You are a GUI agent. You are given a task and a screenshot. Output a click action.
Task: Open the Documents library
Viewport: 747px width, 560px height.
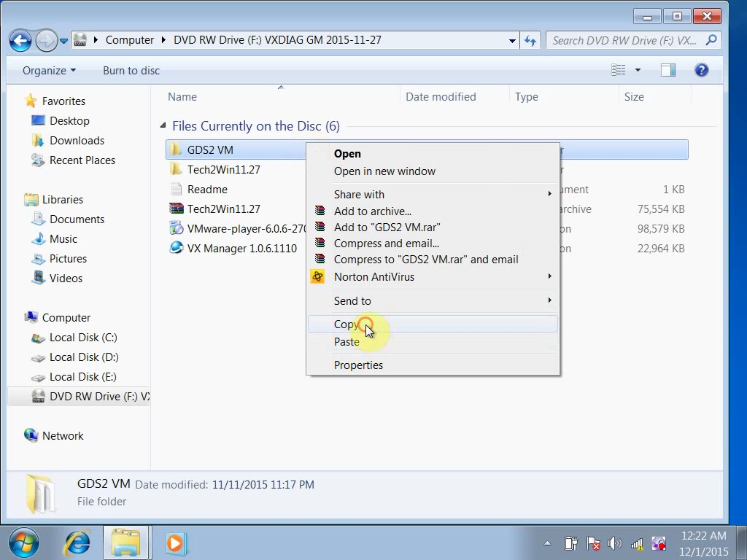pos(77,219)
